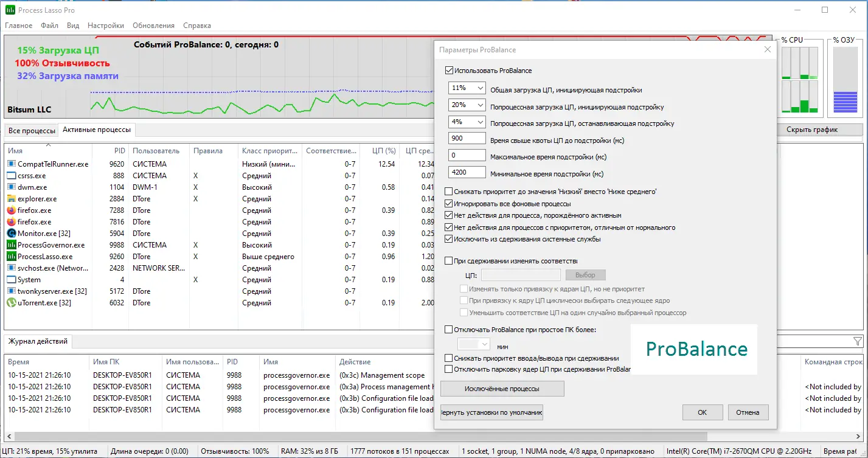Click the twonkyserver.exe process icon
Viewport: 868px width, 458px height.
tap(12, 291)
